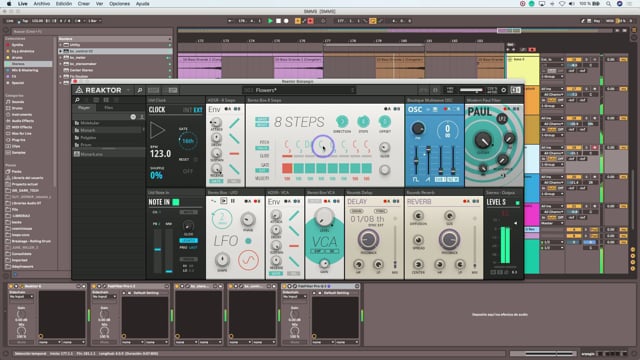
Task: Click the VCA Level knob
Action: (x=324, y=216)
